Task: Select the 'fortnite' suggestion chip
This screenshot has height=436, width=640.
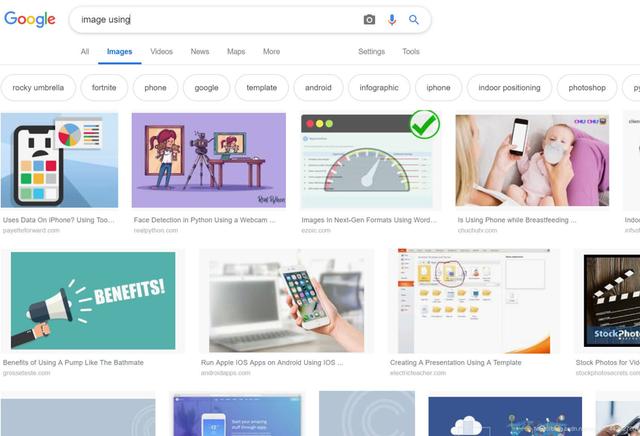Action: tap(104, 87)
